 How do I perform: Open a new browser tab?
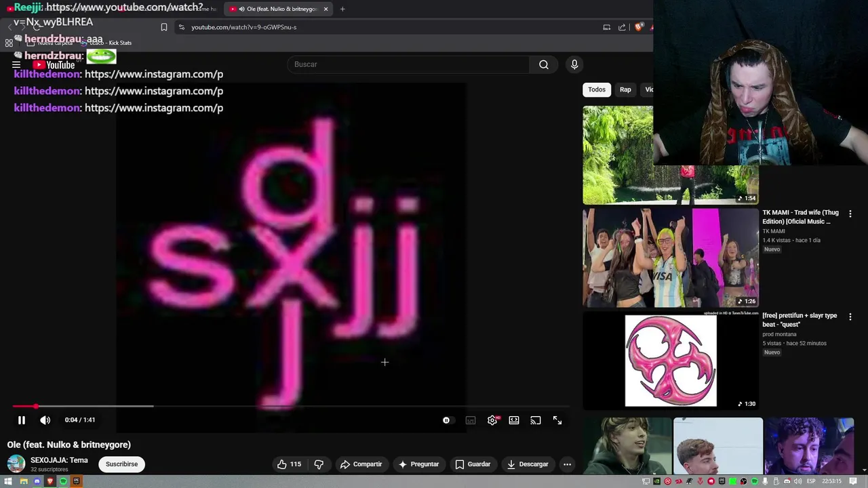coord(342,9)
